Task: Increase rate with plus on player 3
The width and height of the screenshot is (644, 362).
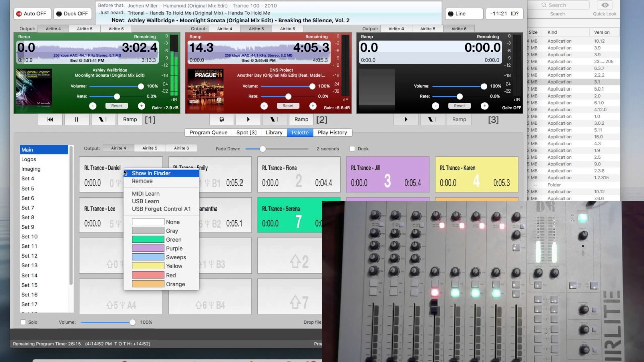Action: tap(485, 106)
